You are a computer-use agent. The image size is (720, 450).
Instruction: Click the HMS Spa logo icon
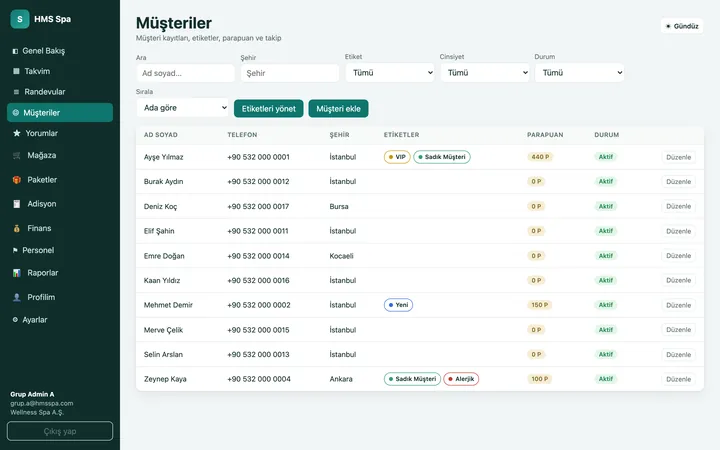tap(20, 19)
